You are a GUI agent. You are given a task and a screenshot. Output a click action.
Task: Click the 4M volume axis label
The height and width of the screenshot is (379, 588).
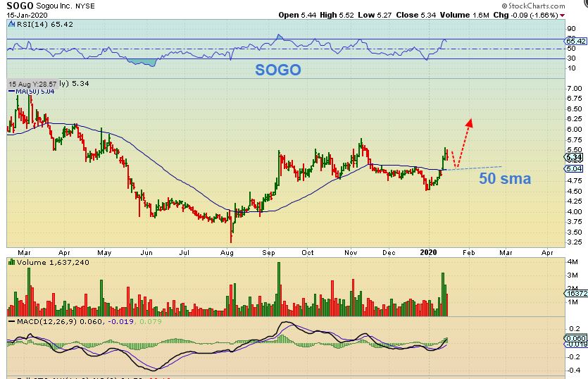573,262
